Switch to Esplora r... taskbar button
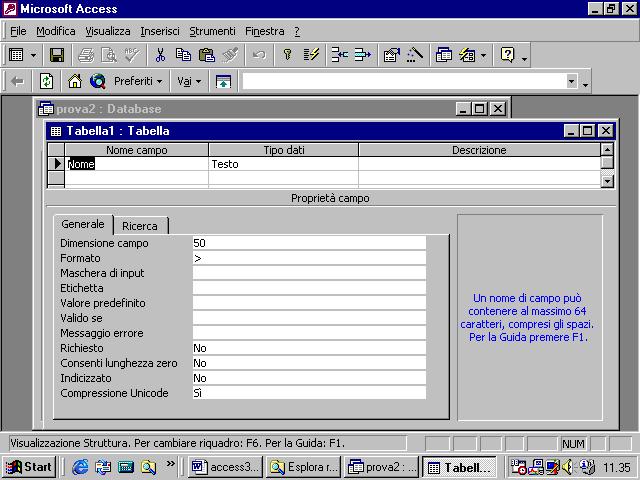This screenshot has height=480, width=640. (x=304, y=467)
